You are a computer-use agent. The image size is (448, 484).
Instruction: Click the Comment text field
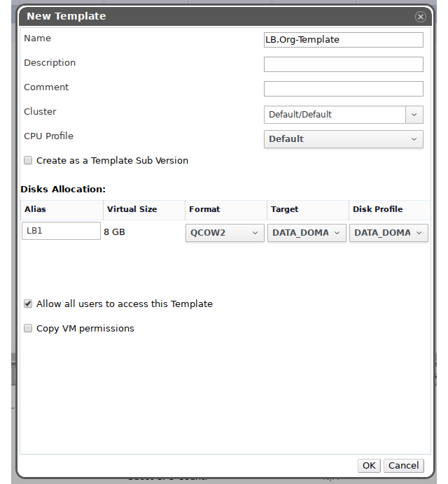[343, 89]
